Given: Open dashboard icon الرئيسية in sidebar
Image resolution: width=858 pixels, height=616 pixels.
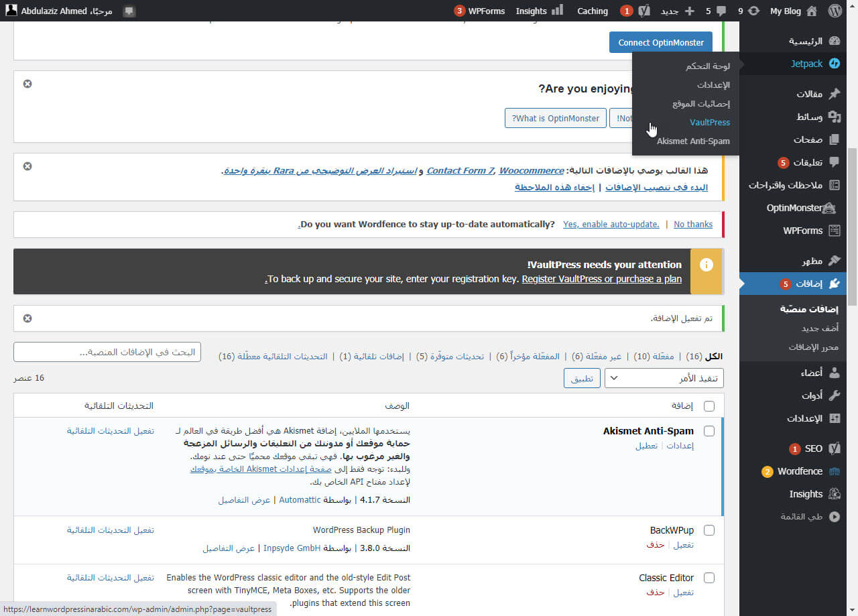Looking at the screenshot, I should pos(835,41).
